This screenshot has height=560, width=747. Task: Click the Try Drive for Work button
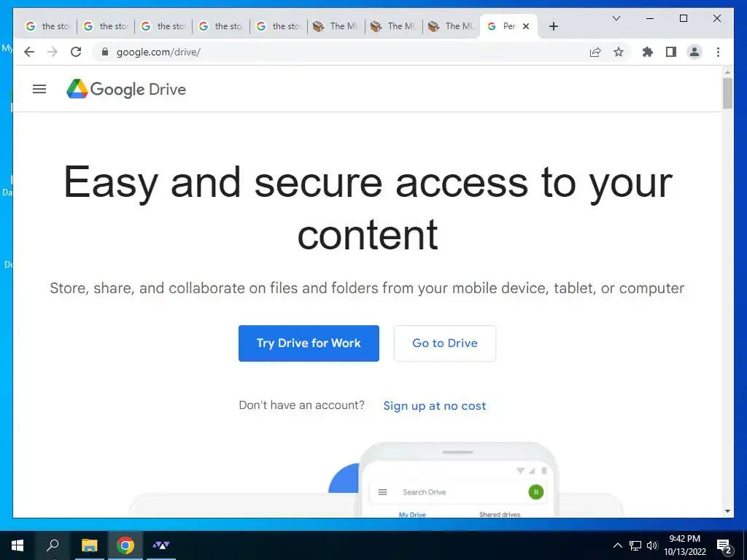(x=309, y=343)
